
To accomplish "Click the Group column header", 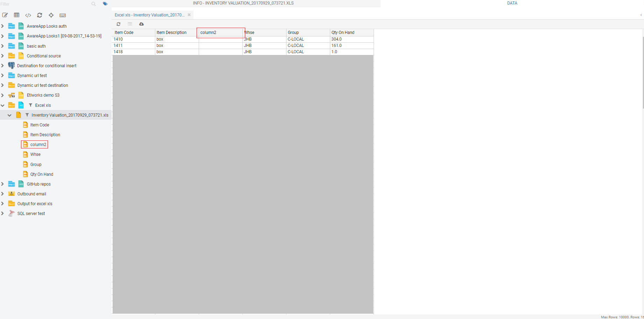I will click(x=308, y=33).
